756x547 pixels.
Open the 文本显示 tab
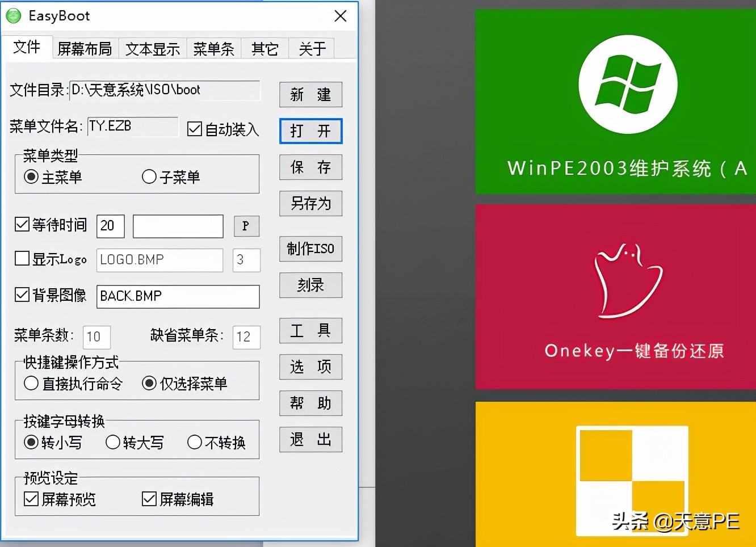click(152, 49)
